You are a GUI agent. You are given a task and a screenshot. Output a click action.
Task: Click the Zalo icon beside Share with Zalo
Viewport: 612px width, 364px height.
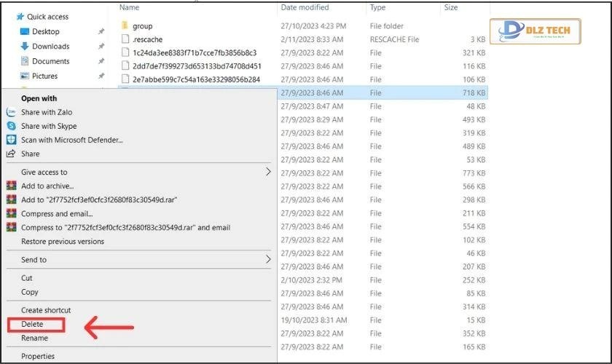click(12, 112)
